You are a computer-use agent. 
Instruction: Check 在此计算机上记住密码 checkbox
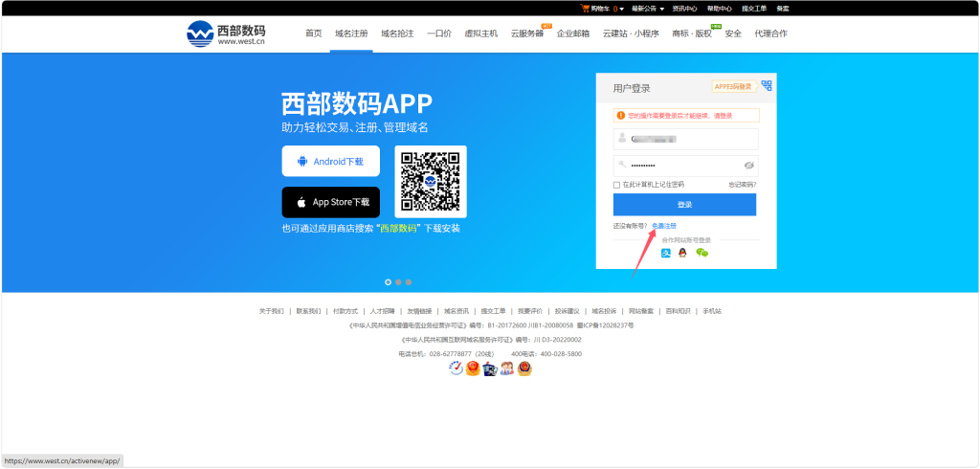pyautogui.click(x=617, y=185)
